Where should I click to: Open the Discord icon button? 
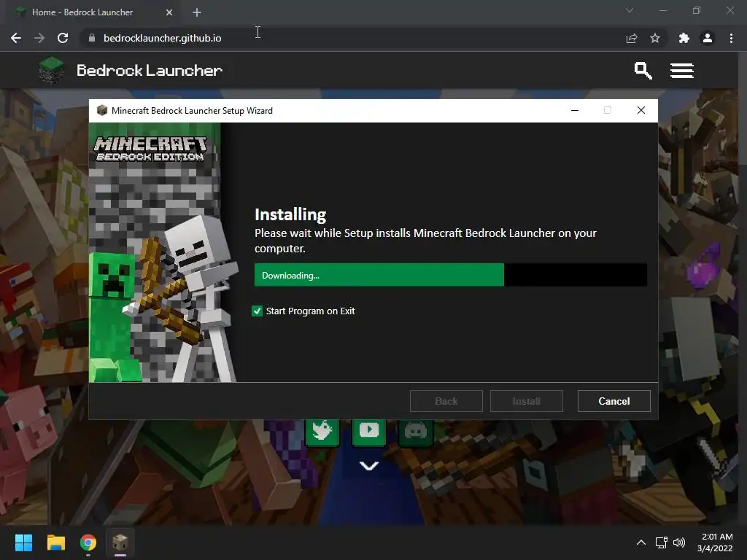point(415,431)
